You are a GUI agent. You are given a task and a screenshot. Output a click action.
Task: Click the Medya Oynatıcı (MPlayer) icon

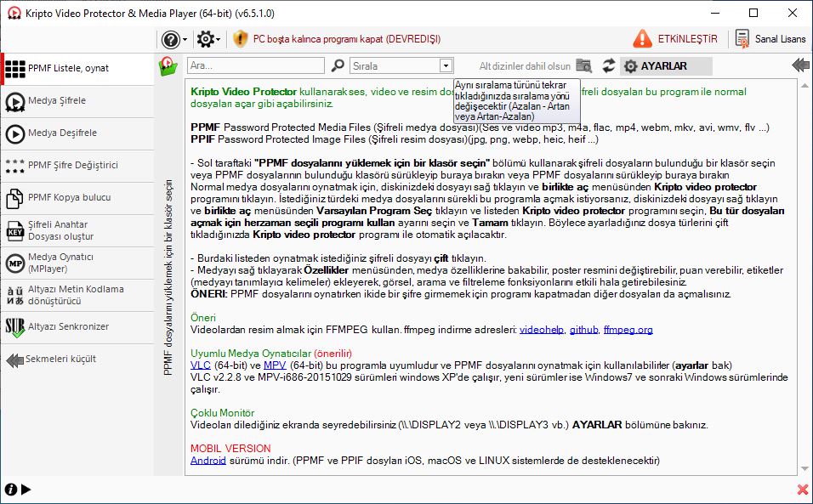point(15,263)
